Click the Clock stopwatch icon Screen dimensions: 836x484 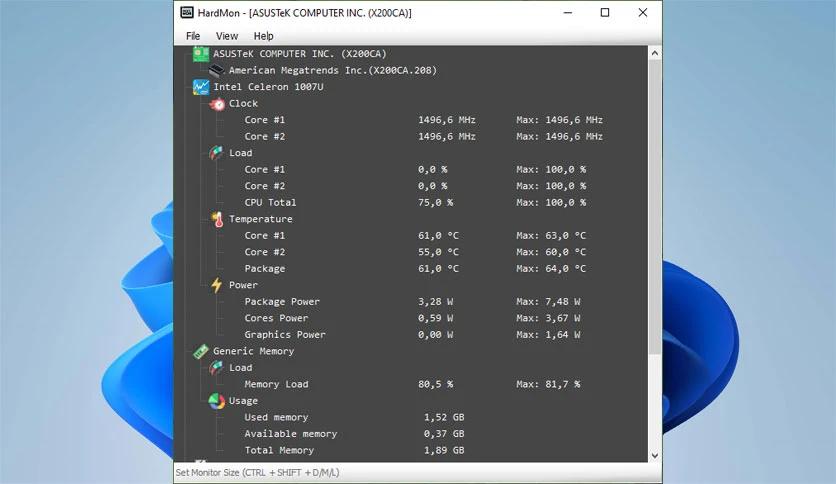[x=216, y=103]
